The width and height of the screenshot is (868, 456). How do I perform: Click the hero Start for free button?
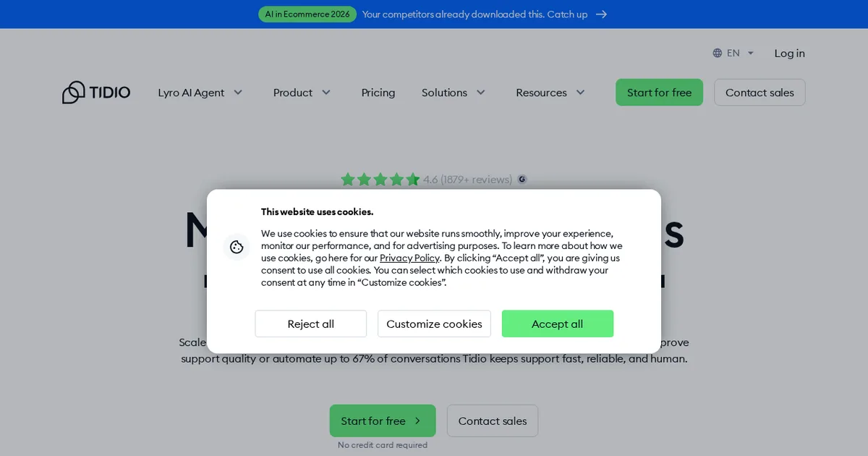(383, 421)
